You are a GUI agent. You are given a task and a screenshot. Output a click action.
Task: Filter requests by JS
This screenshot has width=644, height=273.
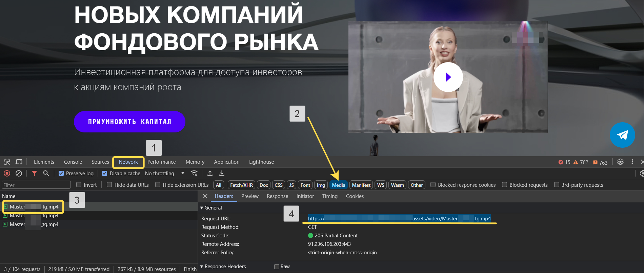[291, 185]
